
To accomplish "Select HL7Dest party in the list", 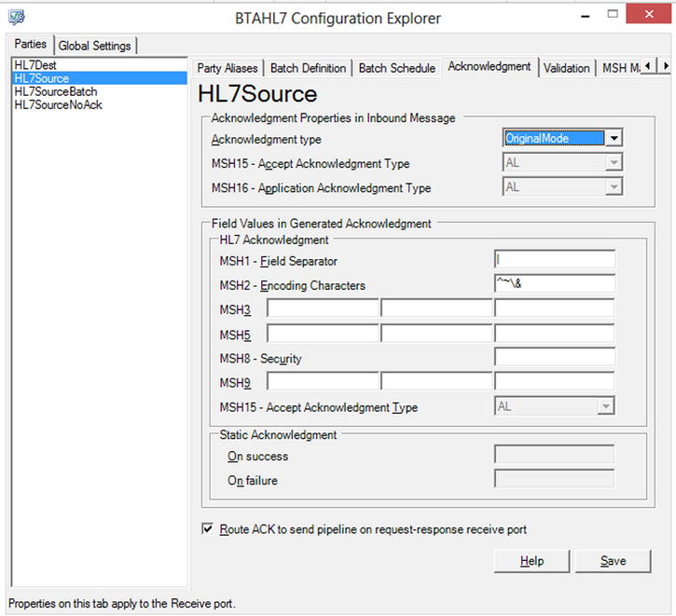I will point(100,65).
